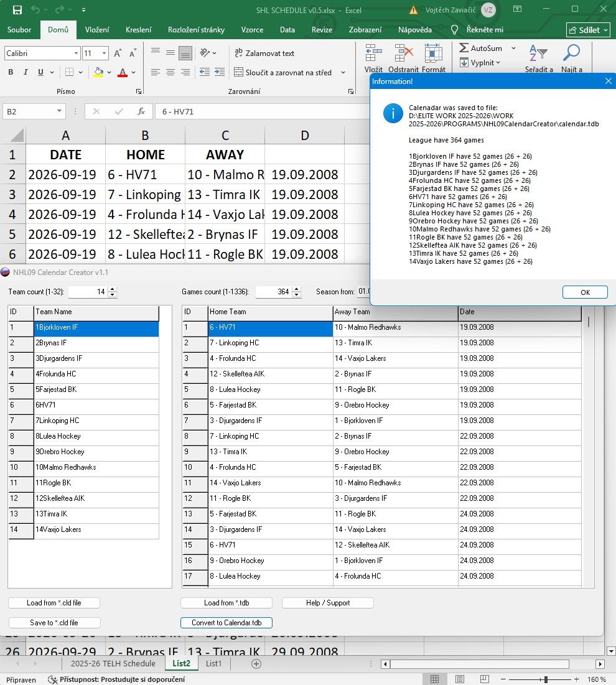Switch to 2025-26 TELH Schedule sheet

click(113, 664)
